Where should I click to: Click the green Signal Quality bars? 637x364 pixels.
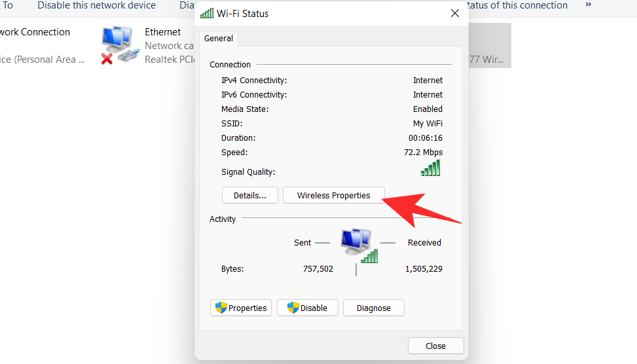[430, 168]
